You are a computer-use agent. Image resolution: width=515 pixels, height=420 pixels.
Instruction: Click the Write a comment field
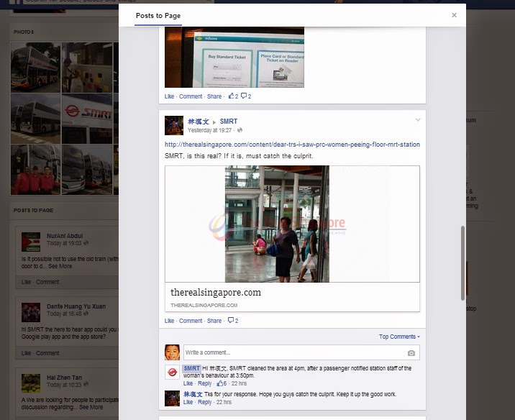[x=301, y=352]
